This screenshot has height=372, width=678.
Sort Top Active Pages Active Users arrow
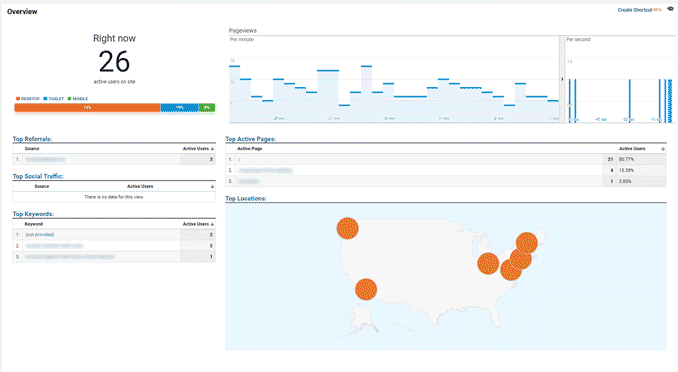[663, 148]
